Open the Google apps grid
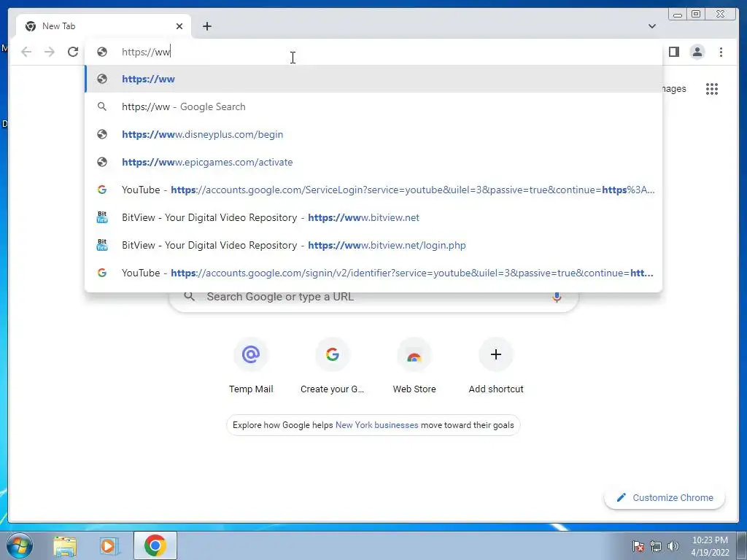The image size is (747, 560). point(712,89)
